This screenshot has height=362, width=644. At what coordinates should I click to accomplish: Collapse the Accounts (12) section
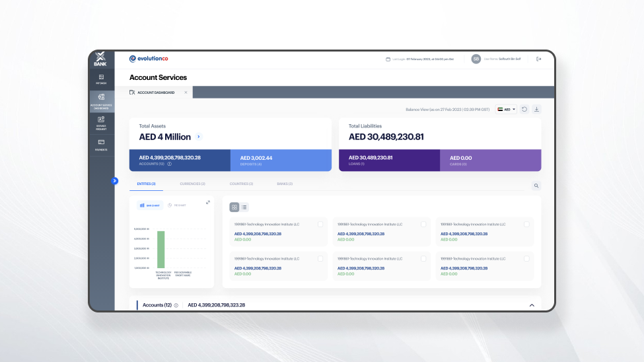click(532, 305)
